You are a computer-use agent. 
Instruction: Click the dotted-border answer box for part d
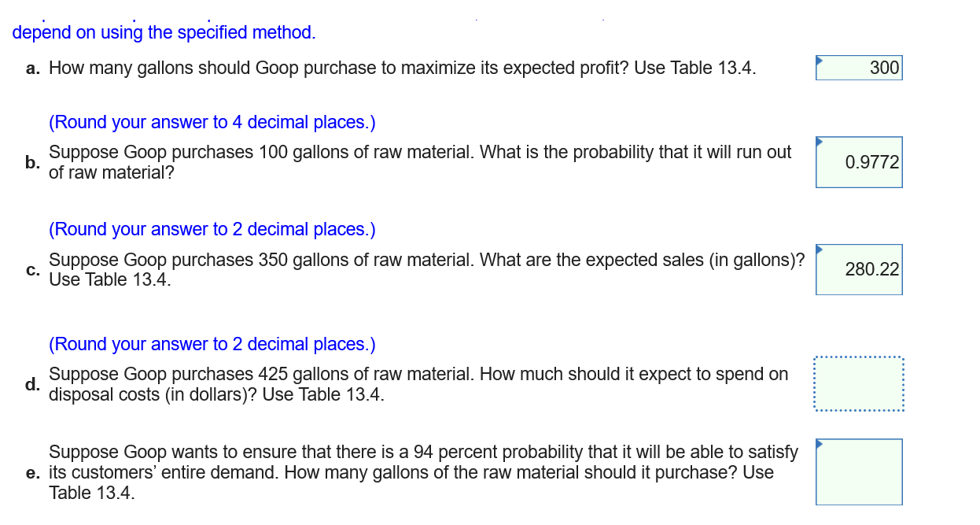pyautogui.click(x=860, y=384)
